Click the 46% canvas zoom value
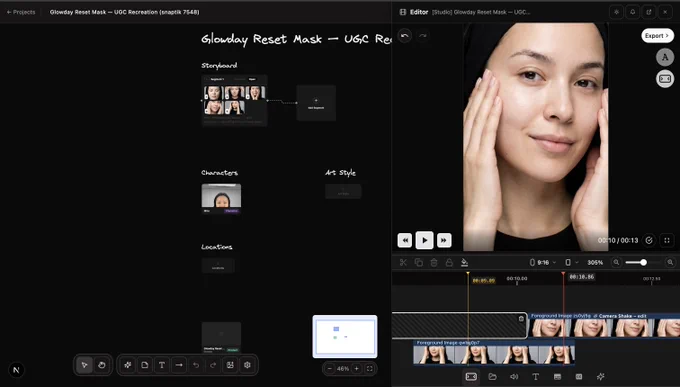 (343, 369)
